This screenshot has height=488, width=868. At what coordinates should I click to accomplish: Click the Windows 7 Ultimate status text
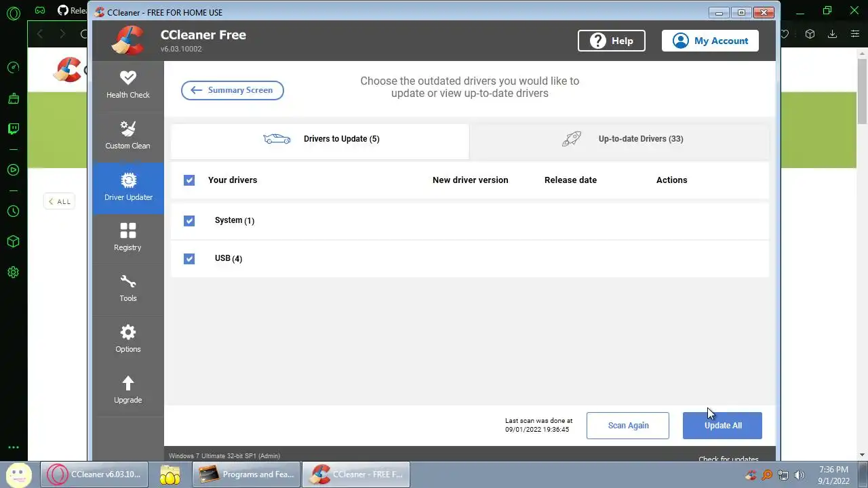point(224,456)
